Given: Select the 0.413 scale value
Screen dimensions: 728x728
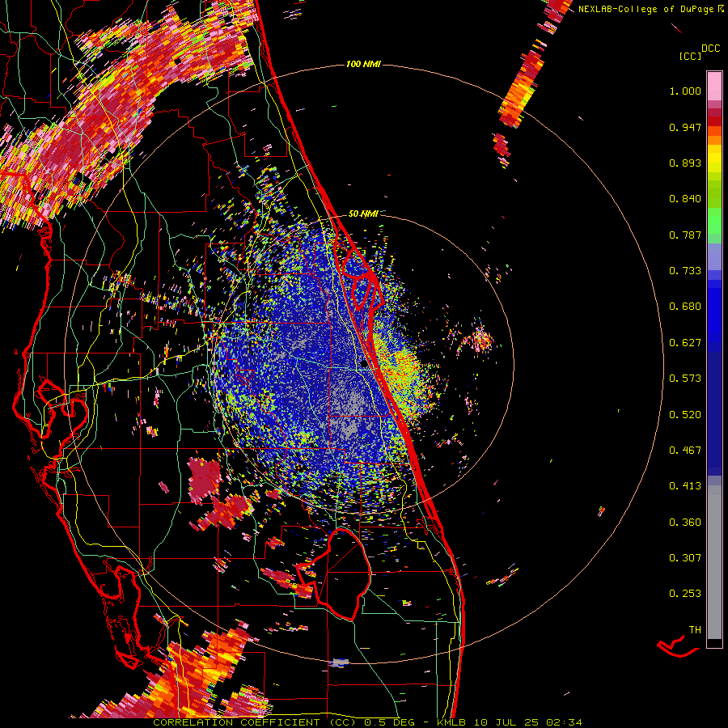Looking at the screenshot, I should pos(685,486).
